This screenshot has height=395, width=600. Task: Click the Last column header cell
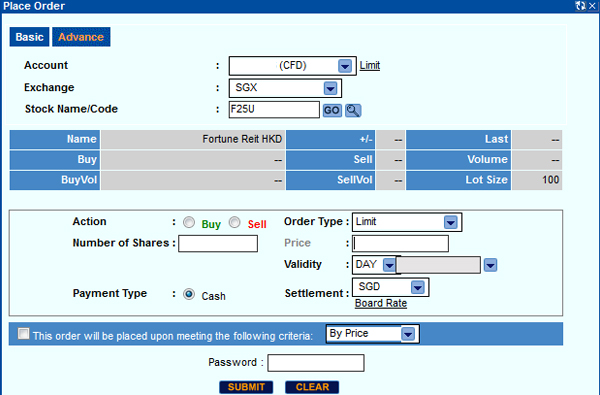click(458, 139)
